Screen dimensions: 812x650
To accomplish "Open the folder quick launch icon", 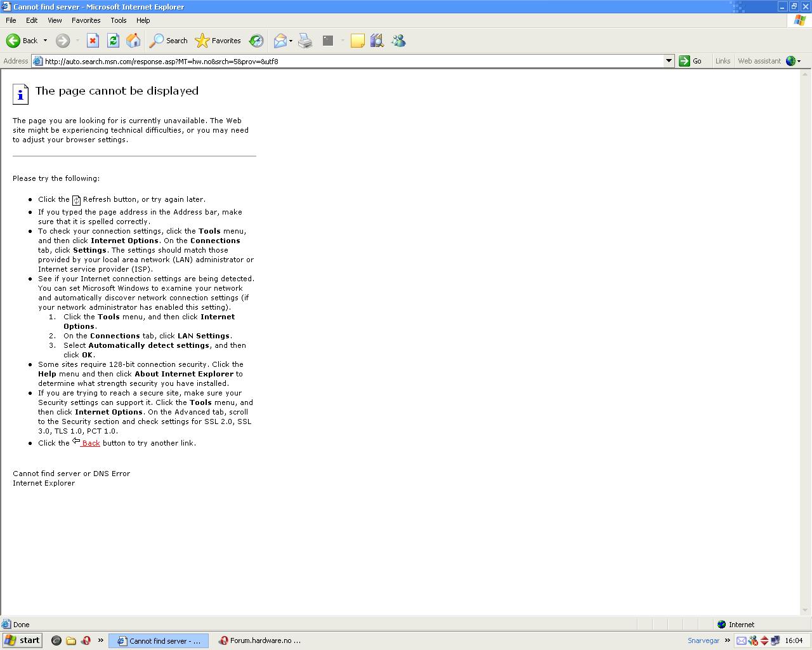I will click(x=71, y=640).
